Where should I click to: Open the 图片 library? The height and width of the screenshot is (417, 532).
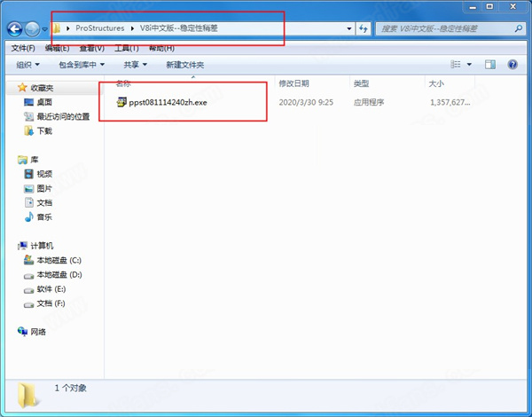pos(44,188)
